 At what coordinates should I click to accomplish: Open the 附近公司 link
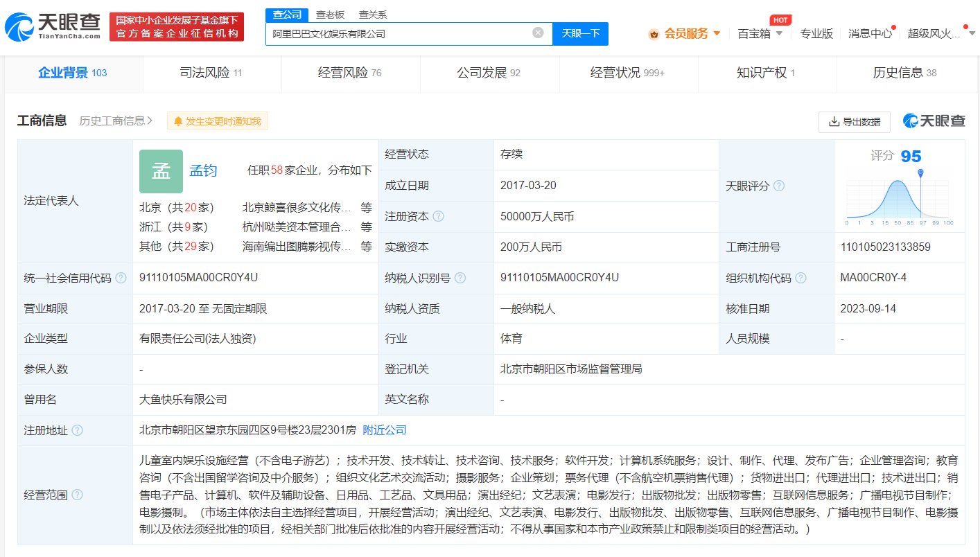click(385, 430)
